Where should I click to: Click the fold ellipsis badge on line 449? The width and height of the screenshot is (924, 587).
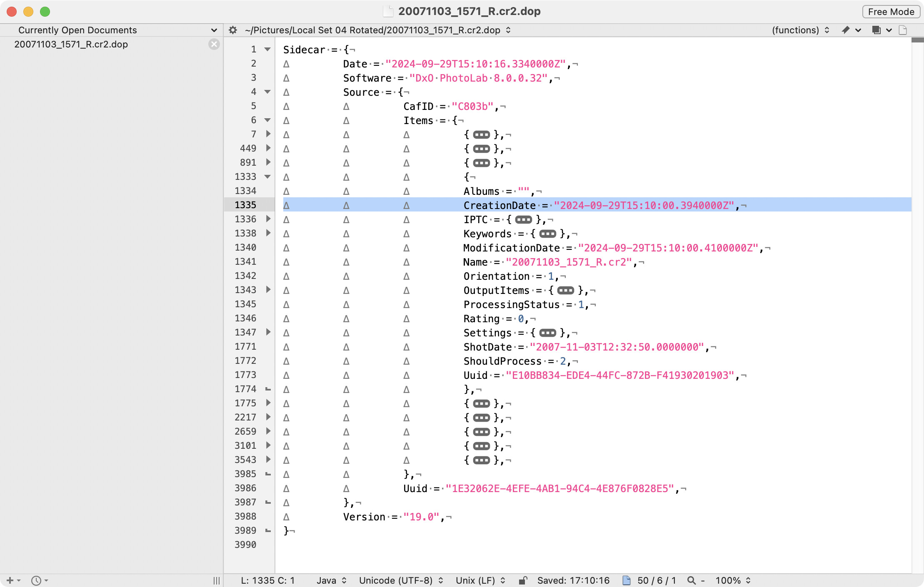[x=482, y=149]
